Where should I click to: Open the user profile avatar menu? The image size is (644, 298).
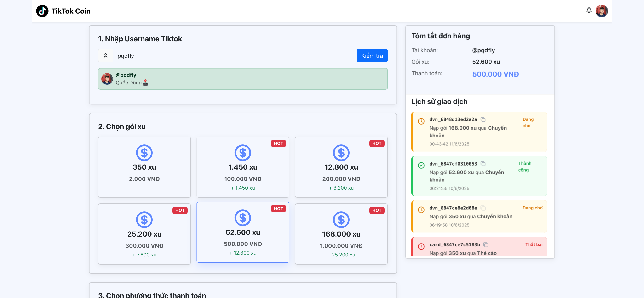[x=602, y=11]
